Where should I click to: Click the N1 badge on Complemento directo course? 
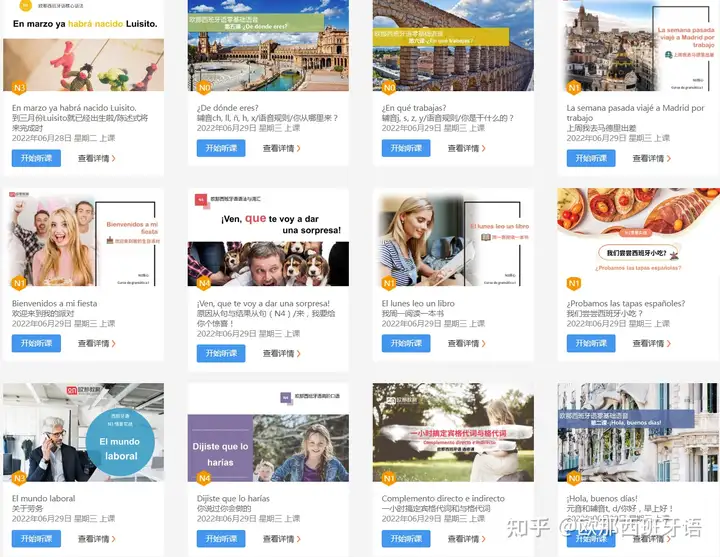point(388,478)
